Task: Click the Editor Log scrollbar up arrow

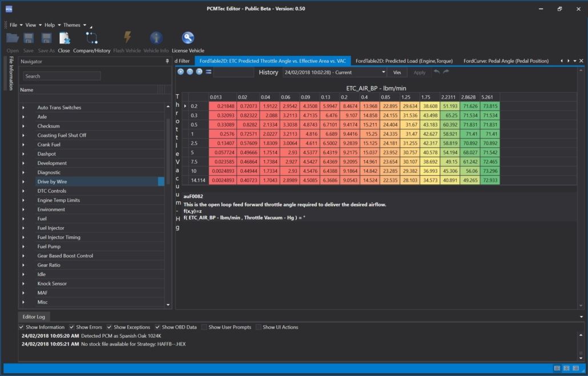Action: pos(581,335)
